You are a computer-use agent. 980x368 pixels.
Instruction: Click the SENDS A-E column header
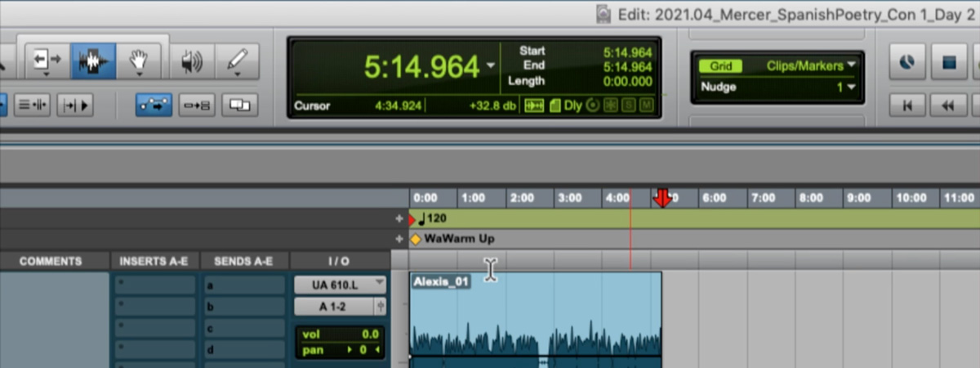pos(243,262)
